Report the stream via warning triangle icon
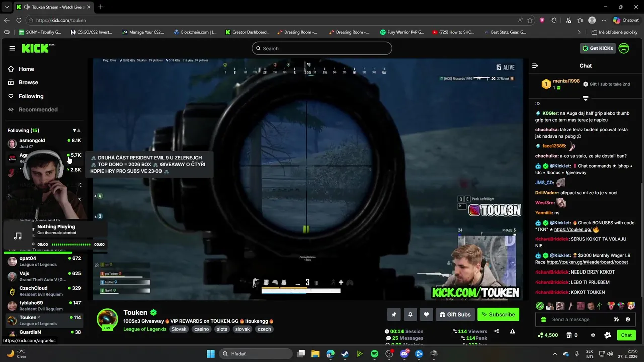The width and height of the screenshot is (644, 362). (x=512, y=331)
